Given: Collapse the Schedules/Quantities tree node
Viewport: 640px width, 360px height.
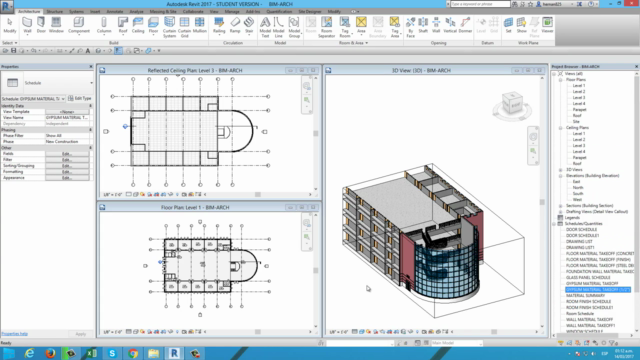Looking at the screenshot, I should point(554,224).
